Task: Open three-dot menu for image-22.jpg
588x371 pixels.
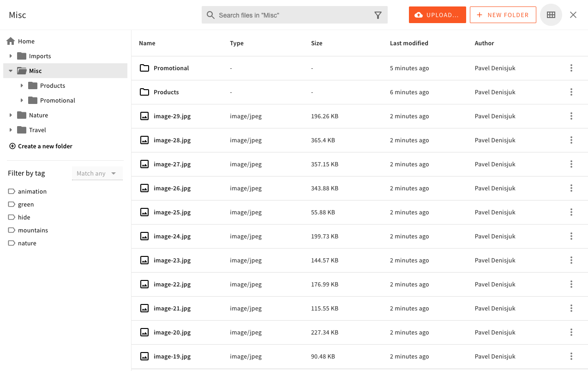Action: point(571,284)
